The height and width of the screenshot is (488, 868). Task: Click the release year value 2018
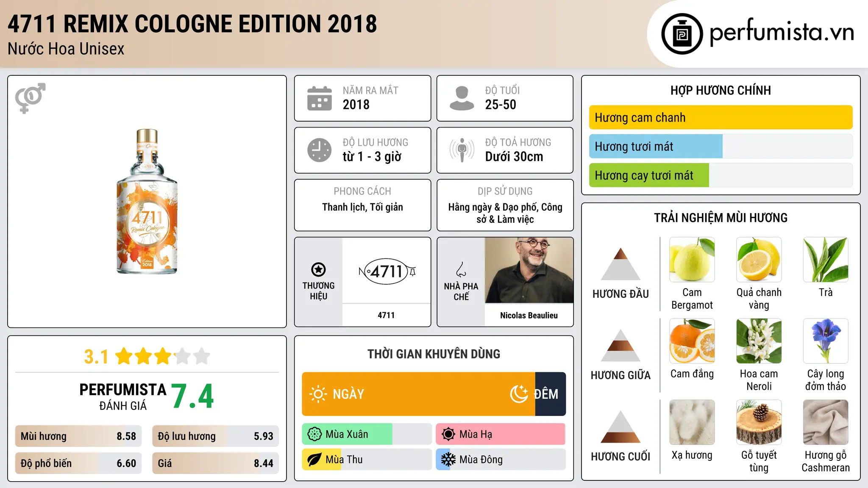[x=356, y=105]
